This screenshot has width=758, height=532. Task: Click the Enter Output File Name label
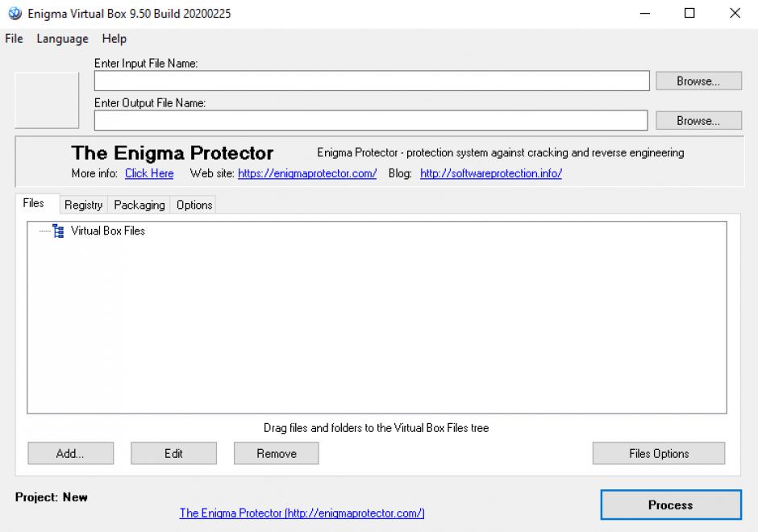150,103
